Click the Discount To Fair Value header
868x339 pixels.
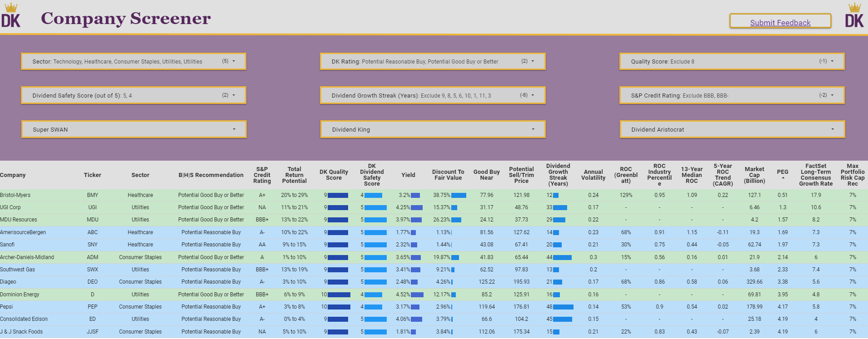pyautogui.click(x=448, y=175)
